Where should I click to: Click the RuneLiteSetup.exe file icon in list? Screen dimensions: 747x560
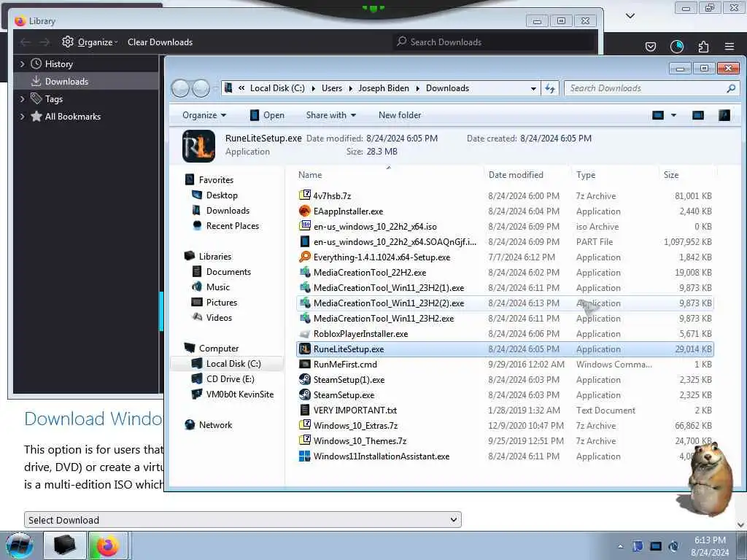coord(304,349)
